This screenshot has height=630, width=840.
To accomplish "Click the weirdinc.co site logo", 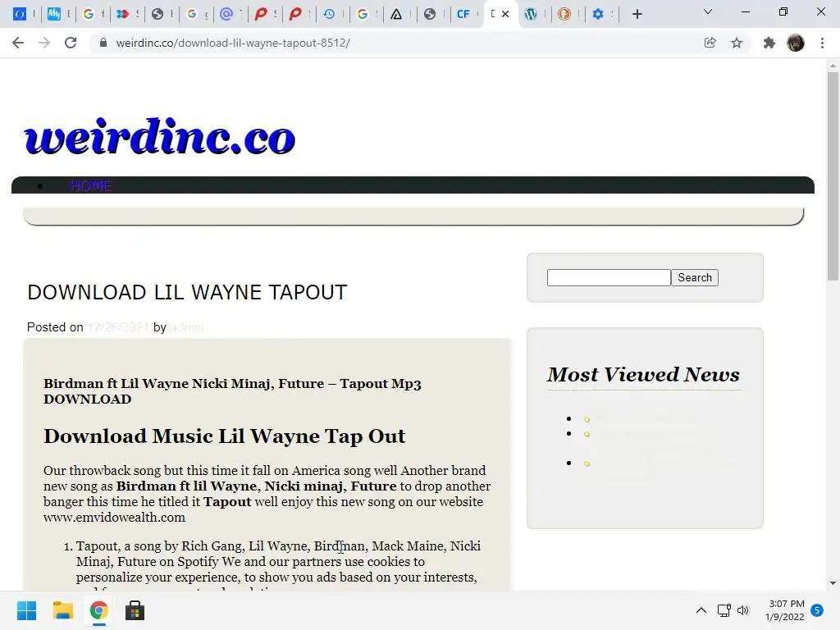I will [160, 136].
